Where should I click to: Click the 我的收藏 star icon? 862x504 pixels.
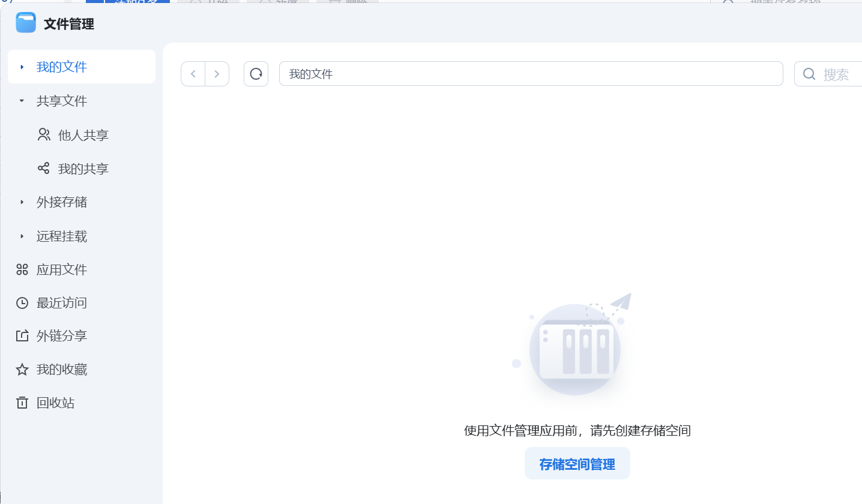[x=22, y=370]
